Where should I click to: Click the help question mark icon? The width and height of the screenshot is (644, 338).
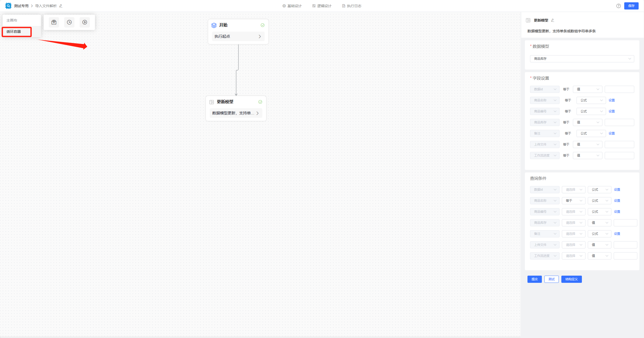click(618, 6)
